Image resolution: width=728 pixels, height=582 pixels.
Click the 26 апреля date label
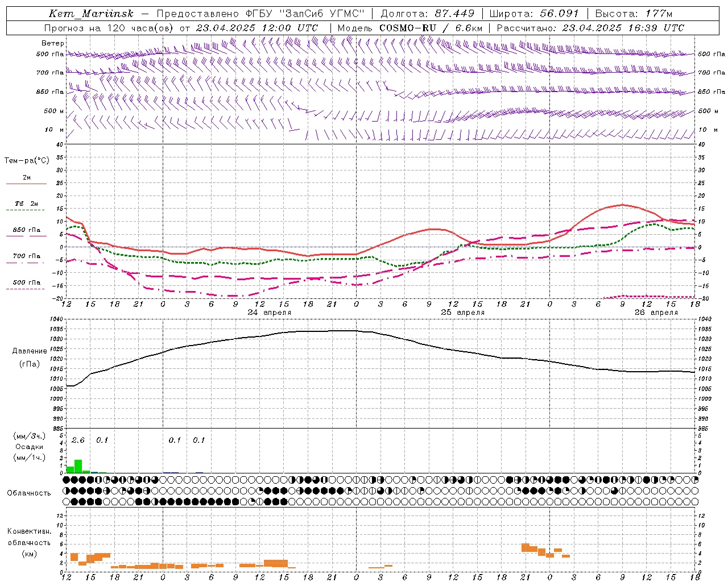pyautogui.click(x=656, y=312)
